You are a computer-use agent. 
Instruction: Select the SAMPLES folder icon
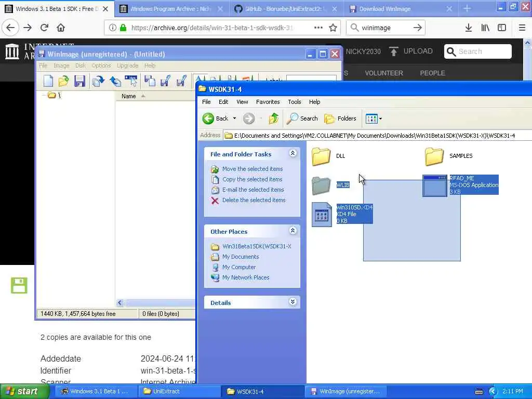pos(434,156)
